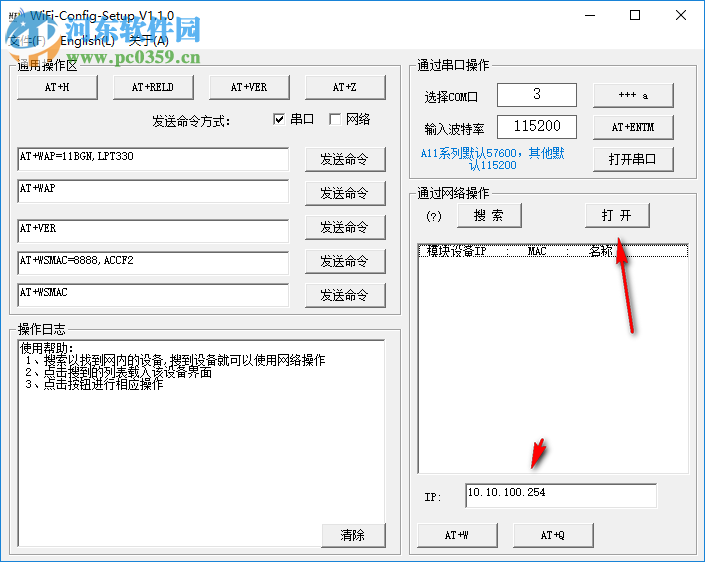Click inside the 操作日志 log text area
705x562 pixels.
coord(201,443)
